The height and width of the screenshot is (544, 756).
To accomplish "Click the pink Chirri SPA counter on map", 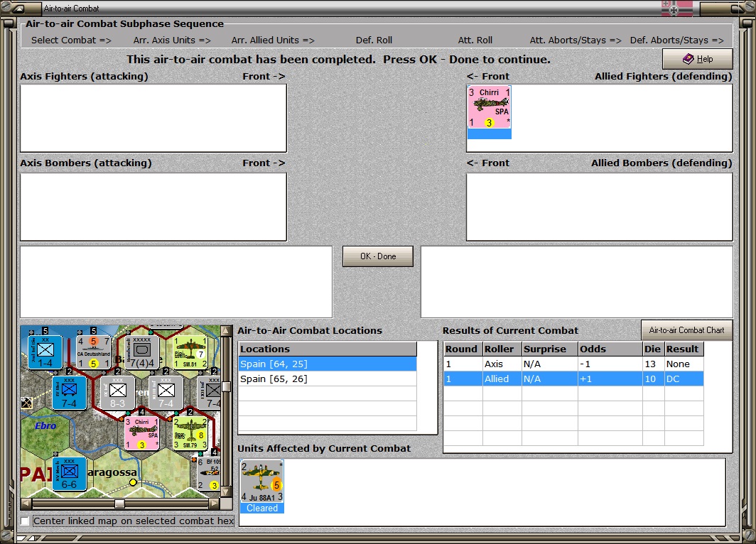I will pyautogui.click(x=142, y=433).
